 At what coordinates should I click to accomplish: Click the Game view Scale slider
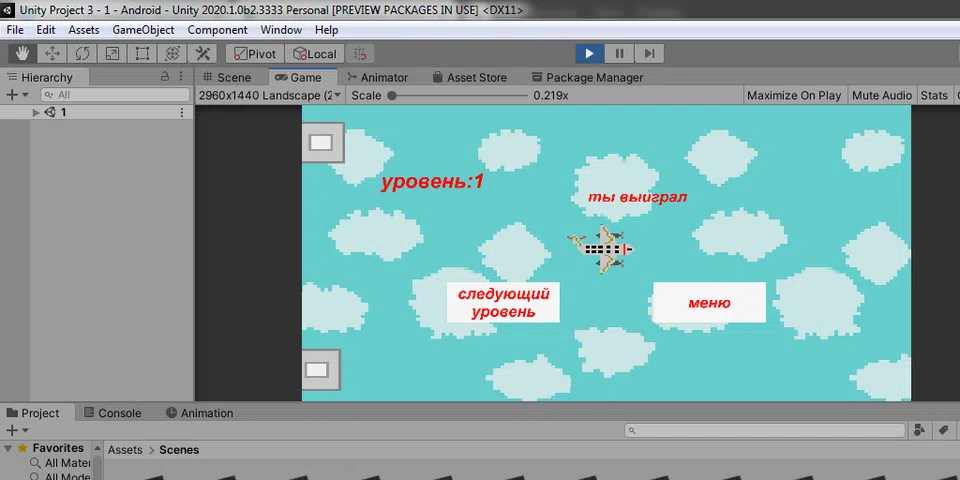pyautogui.click(x=458, y=95)
